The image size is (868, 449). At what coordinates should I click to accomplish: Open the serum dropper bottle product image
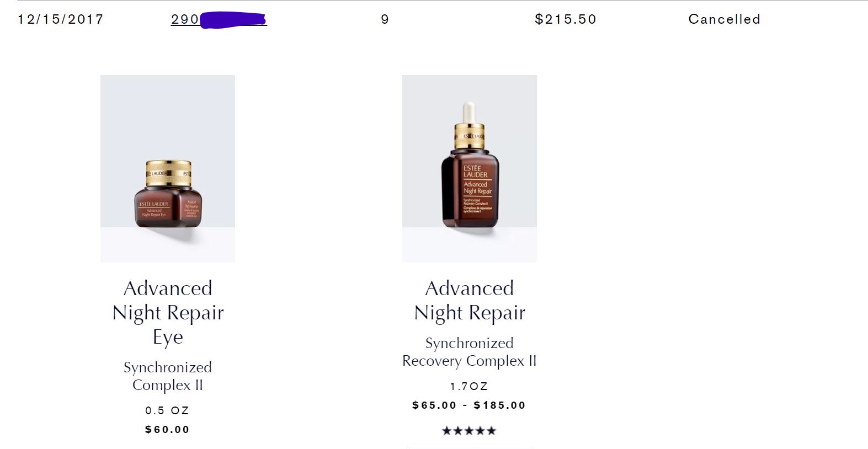(469, 168)
